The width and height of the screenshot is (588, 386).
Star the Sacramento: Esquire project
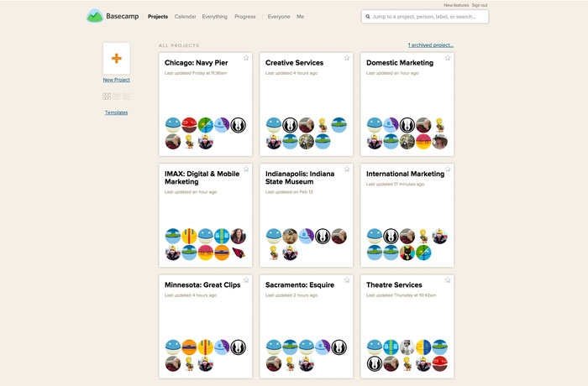347,280
